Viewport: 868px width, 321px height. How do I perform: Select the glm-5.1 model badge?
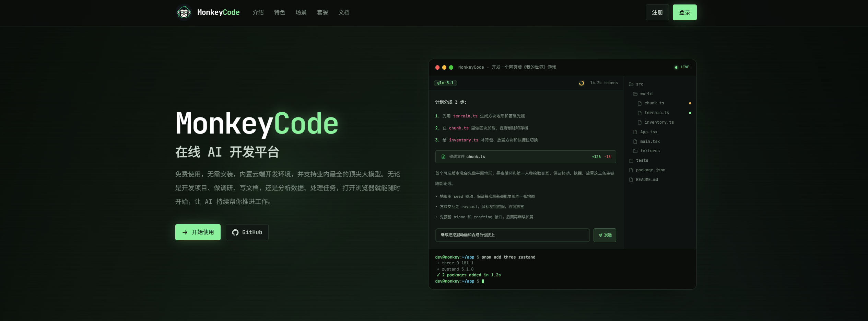coord(445,83)
